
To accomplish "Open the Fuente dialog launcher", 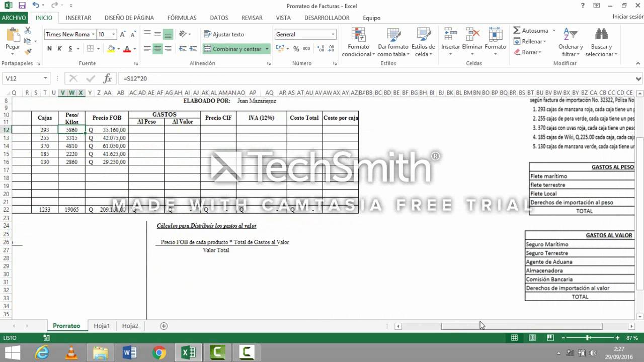I will (x=136, y=64).
